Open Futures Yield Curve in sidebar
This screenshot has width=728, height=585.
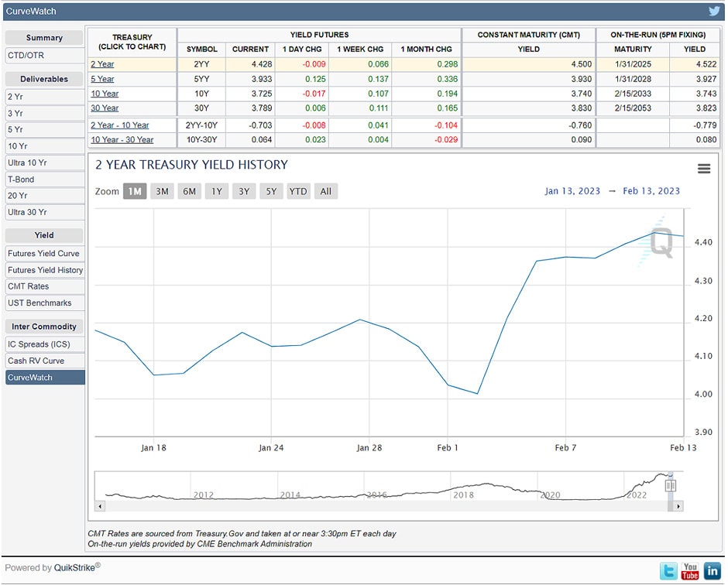44,254
